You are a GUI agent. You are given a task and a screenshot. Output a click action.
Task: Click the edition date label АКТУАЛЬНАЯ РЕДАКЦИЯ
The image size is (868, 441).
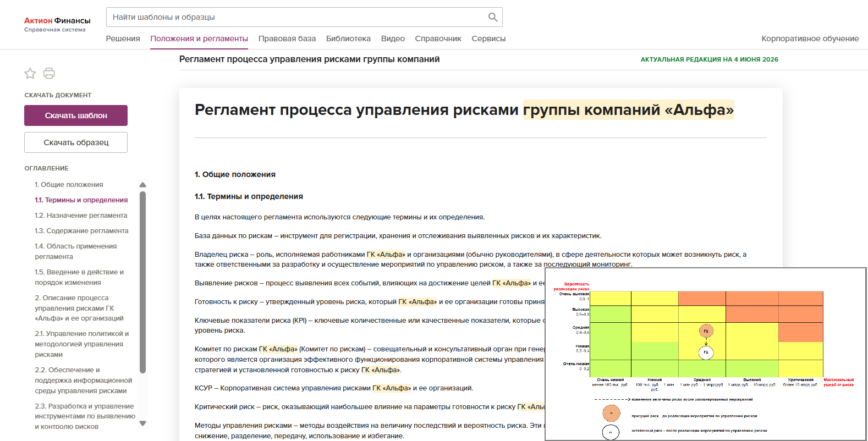coord(709,59)
